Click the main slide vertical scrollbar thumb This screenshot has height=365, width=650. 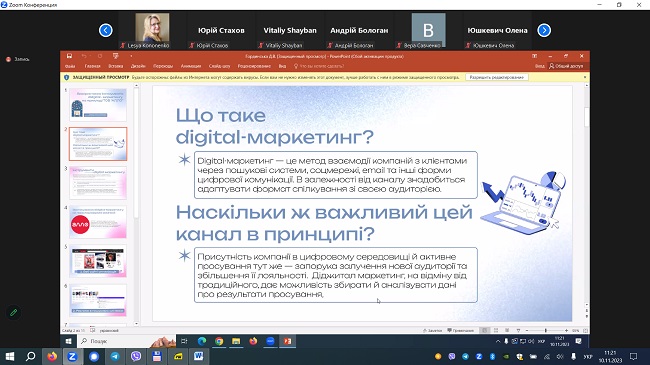[586, 117]
